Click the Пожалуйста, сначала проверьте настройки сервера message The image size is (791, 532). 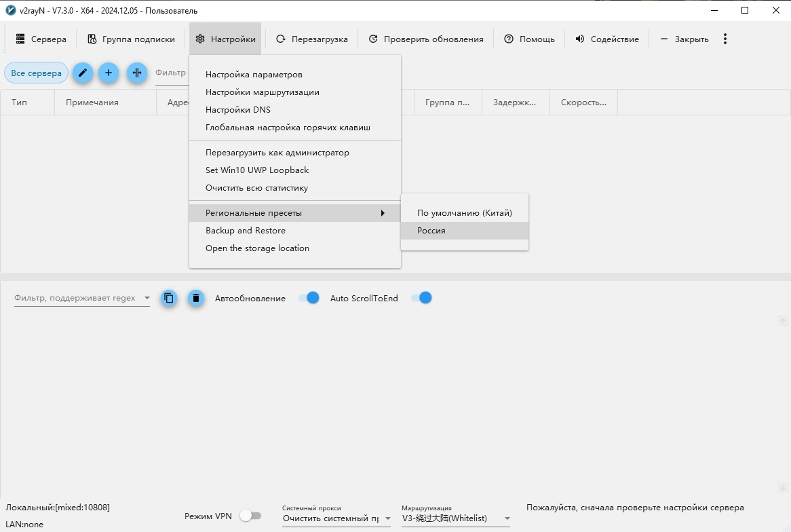(635, 508)
